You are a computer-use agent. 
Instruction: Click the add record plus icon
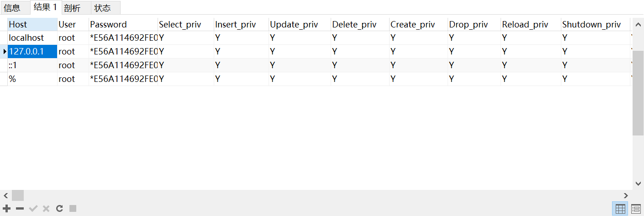coord(7,209)
